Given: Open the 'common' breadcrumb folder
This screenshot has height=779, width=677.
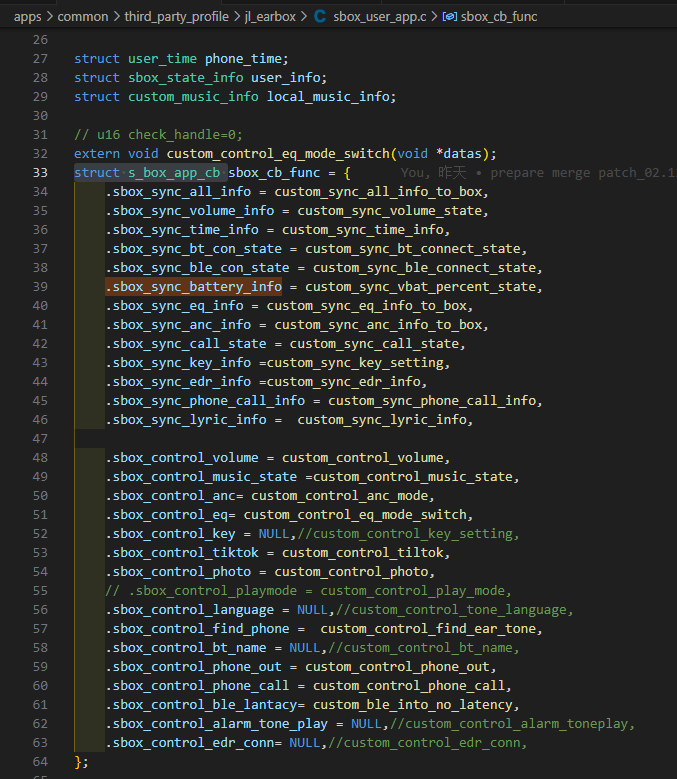Looking at the screenshot, I should pos(82,17).
